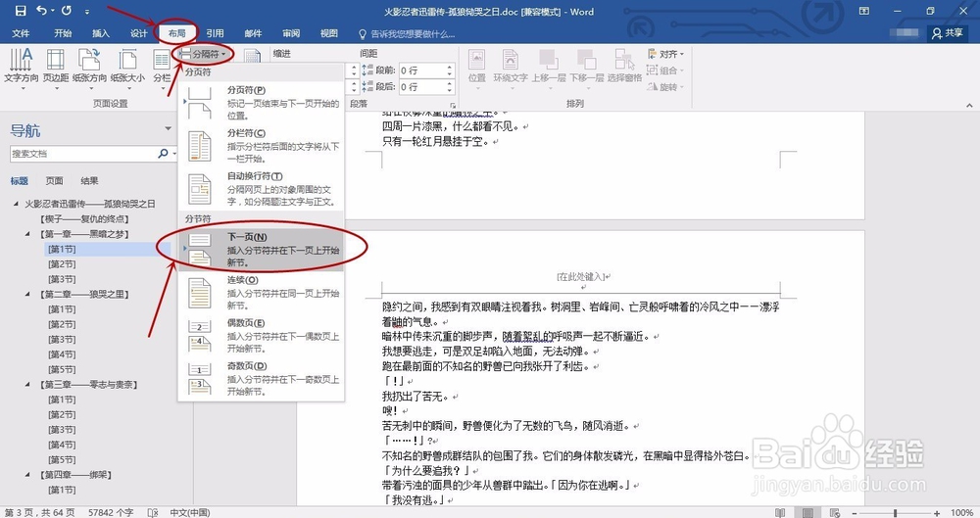Choose 下一页(N) section break

tap(262, 250)
